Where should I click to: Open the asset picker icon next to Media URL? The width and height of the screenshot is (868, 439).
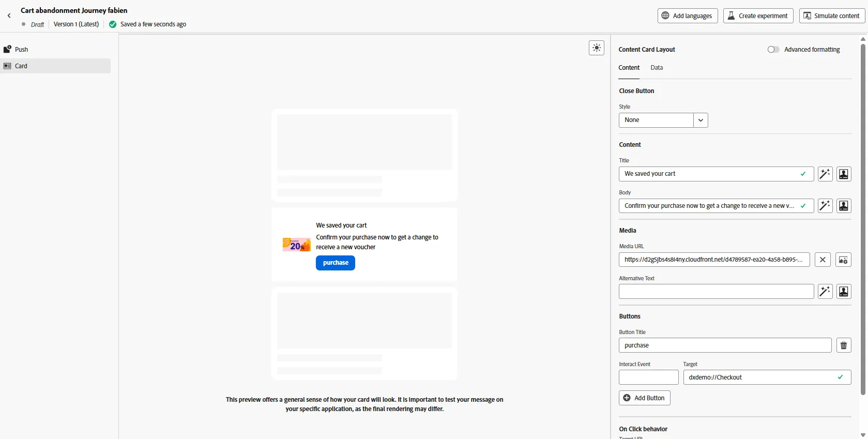(843, 260)
